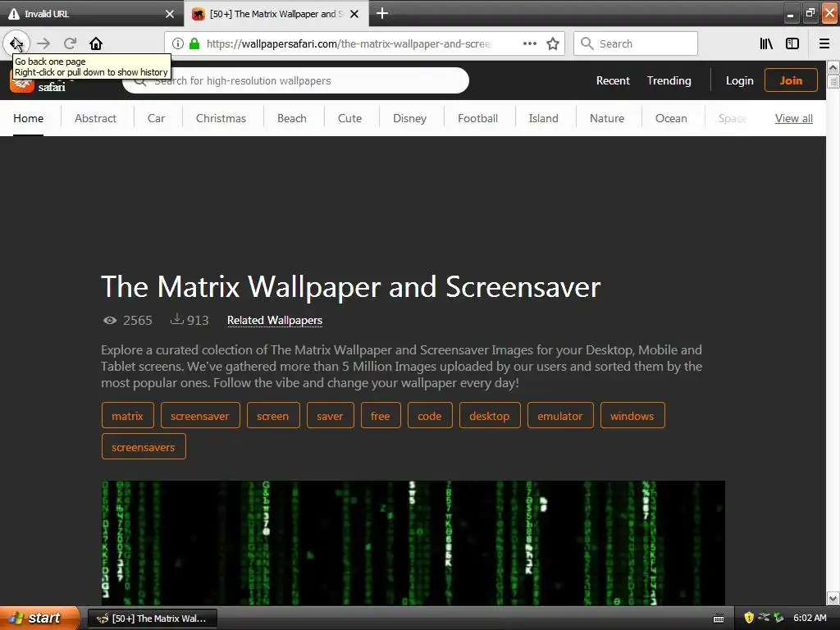This screenshot has width=840, height=630.
Task: Click the magnifier in browser search box
Action: tap(587, 43)
